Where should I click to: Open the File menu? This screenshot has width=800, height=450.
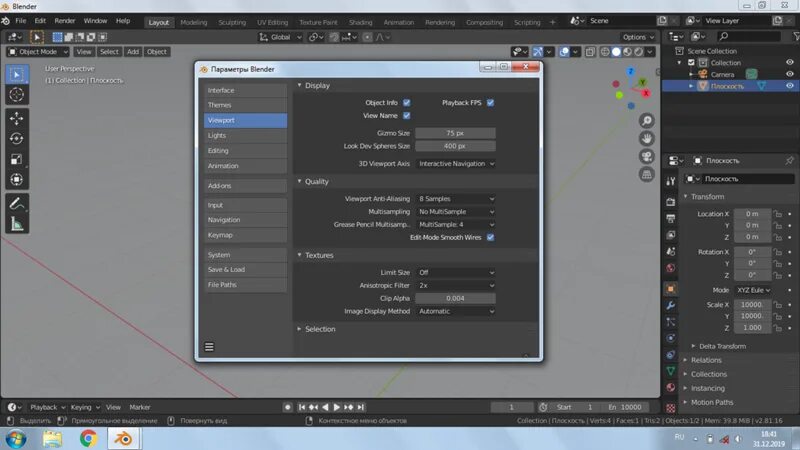20,21
